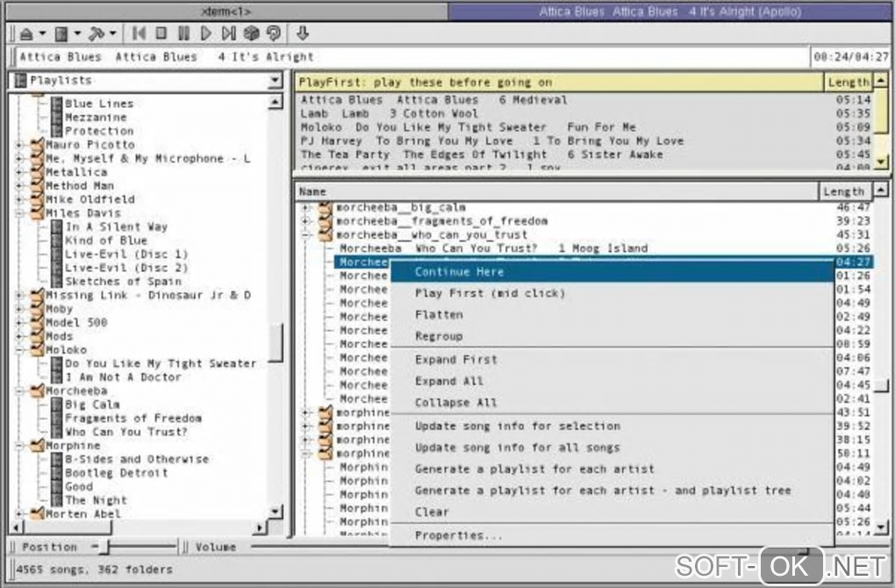The height and width of the screenshot is (588, 895).
Task: Click the Previous track button in toolbar
Action: (x=139, y=33)
